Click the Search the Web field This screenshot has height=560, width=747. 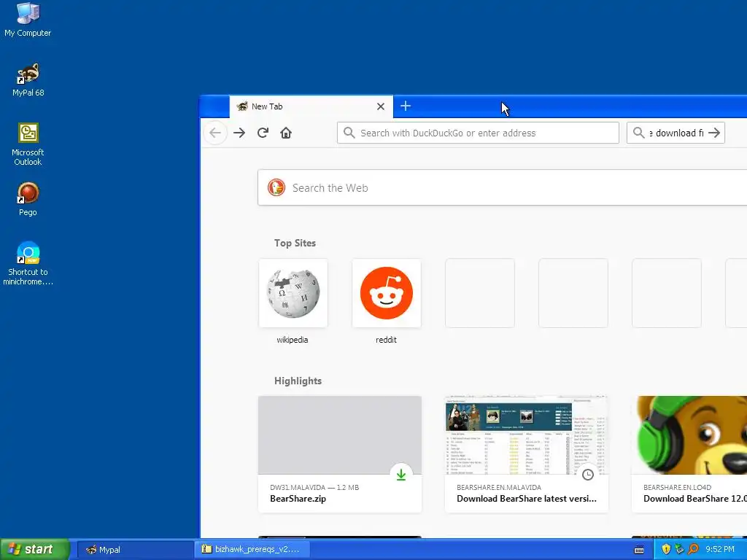coord(503,187)
